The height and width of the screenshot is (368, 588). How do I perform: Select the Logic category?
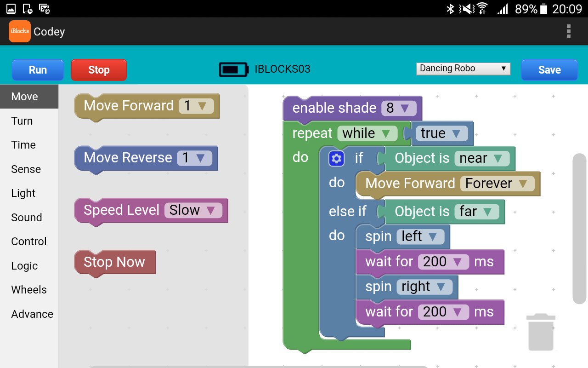point(29,266)
